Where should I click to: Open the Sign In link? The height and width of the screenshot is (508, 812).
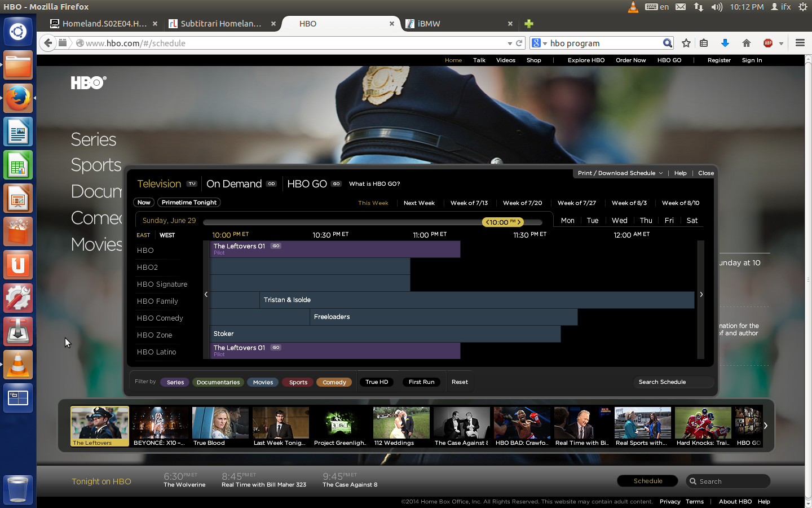pyautogui.click(x=752, y=60)
